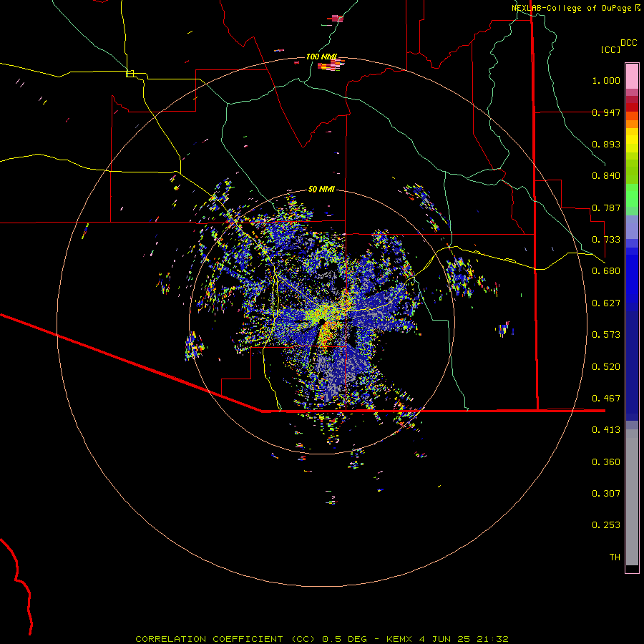
Task: Select the 0.893 scale value
Action: pos(606,144)
